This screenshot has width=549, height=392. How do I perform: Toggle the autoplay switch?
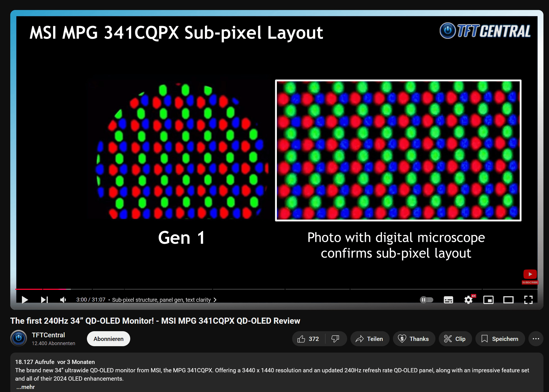(x=427, y=300)
